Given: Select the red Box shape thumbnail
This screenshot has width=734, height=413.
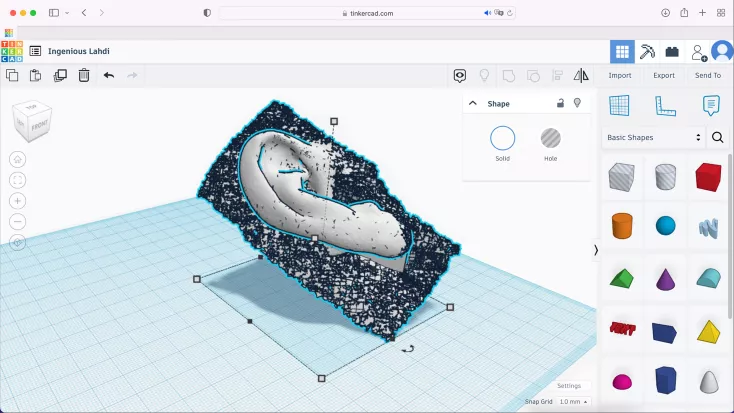Looking at the screenshot, I should pyautogui.click(x=709, y=177).
